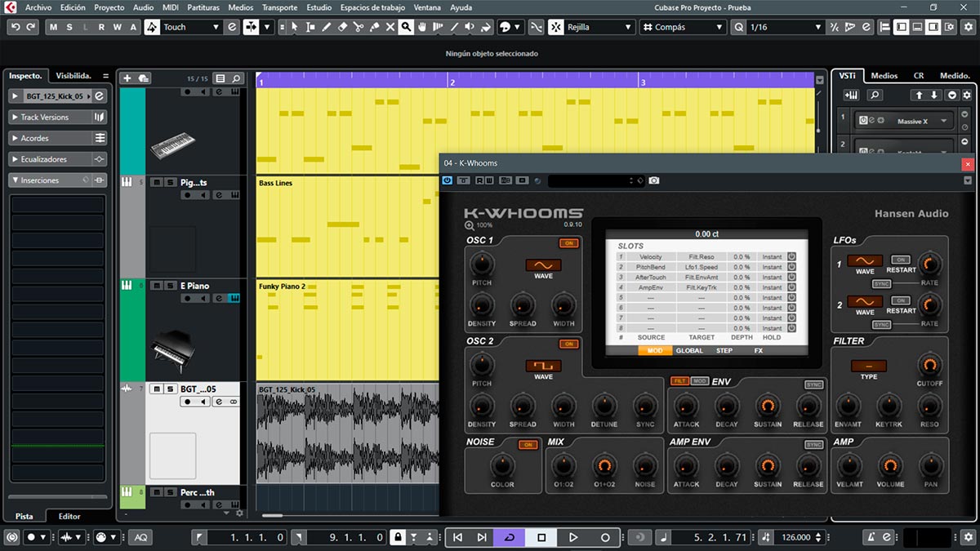Click the AMP VOLUME knob
980x551 pixels.
point(890,466)
